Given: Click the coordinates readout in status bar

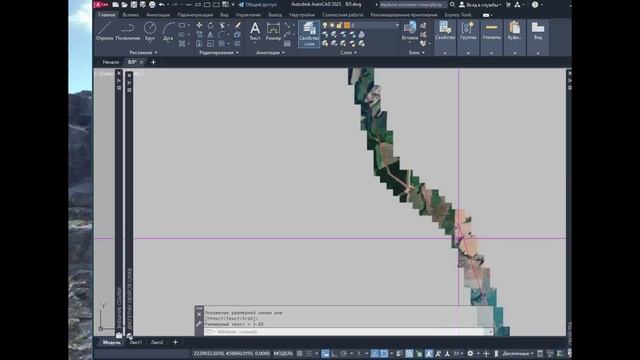Looking at the screenshot, I should coord(231,353).
